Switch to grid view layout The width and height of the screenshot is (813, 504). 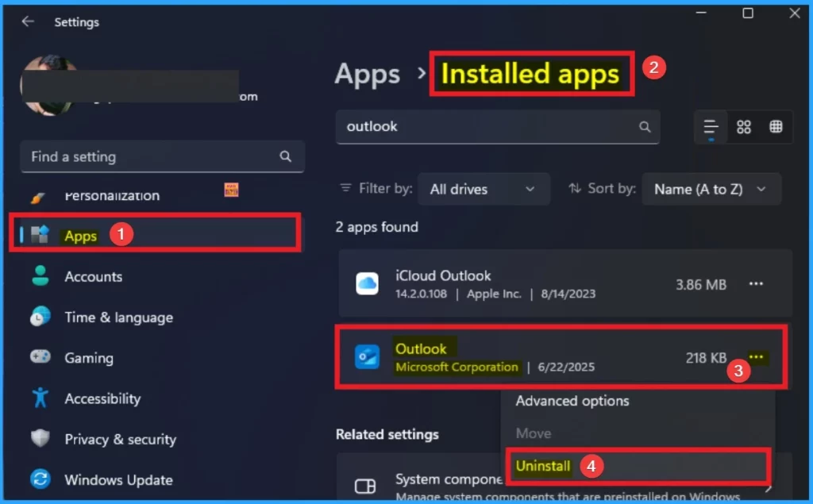coord(743,126)
